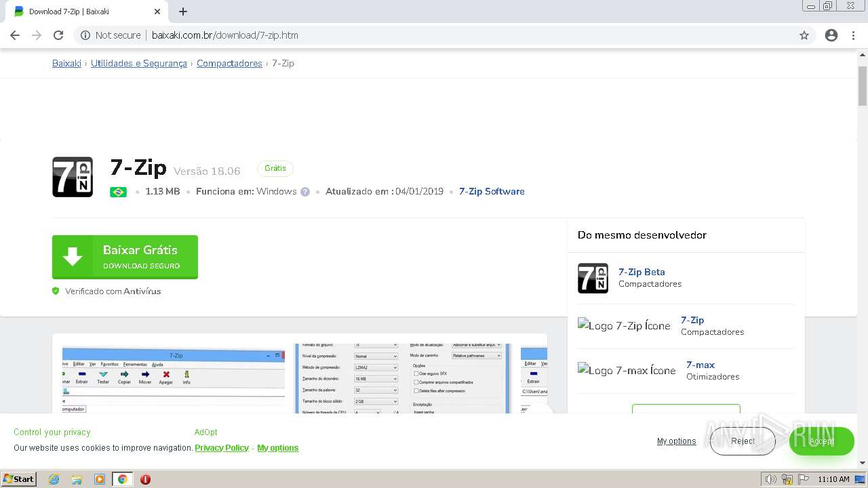Click the red Opera-like taskbar icon
Image resolution: width=868 pixels, height=488 pixels.
coord(145,479)
